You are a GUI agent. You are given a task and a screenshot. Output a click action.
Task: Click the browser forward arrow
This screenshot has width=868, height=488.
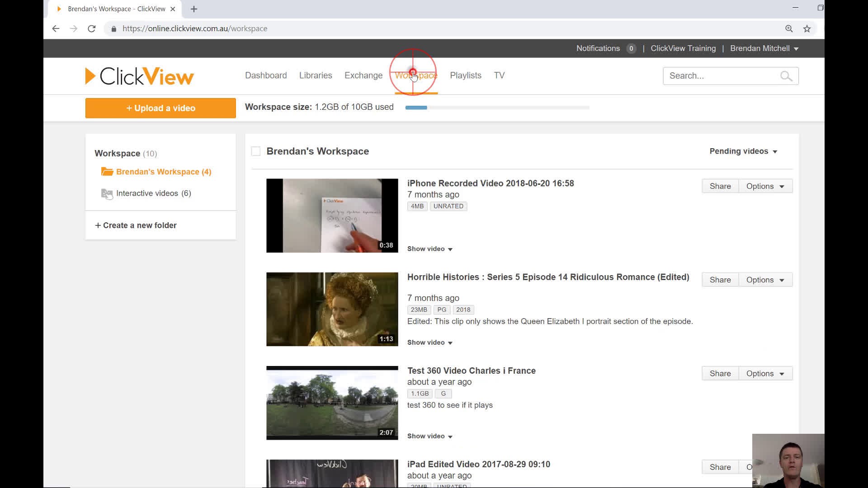point(74,28)
